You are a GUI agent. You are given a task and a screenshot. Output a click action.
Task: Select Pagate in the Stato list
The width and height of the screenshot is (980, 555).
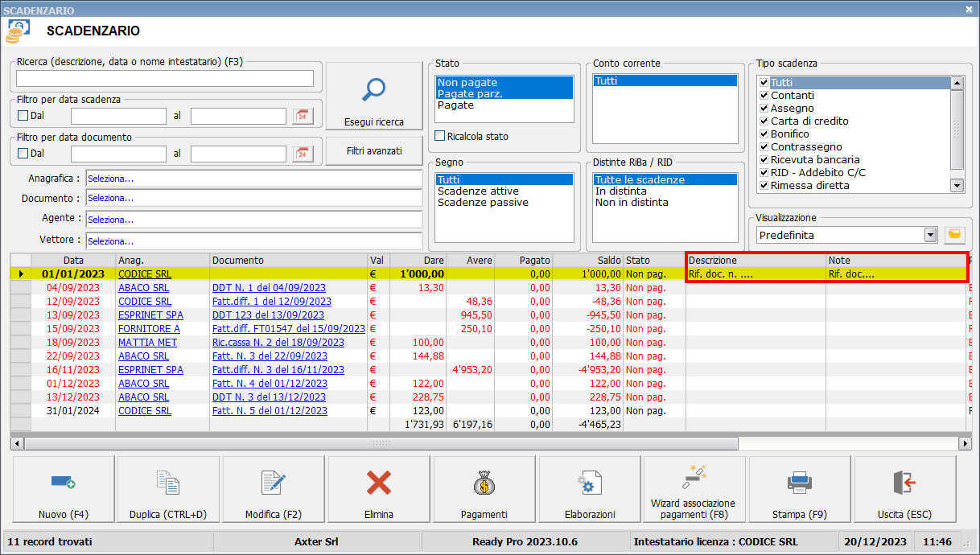click(455, 105)
